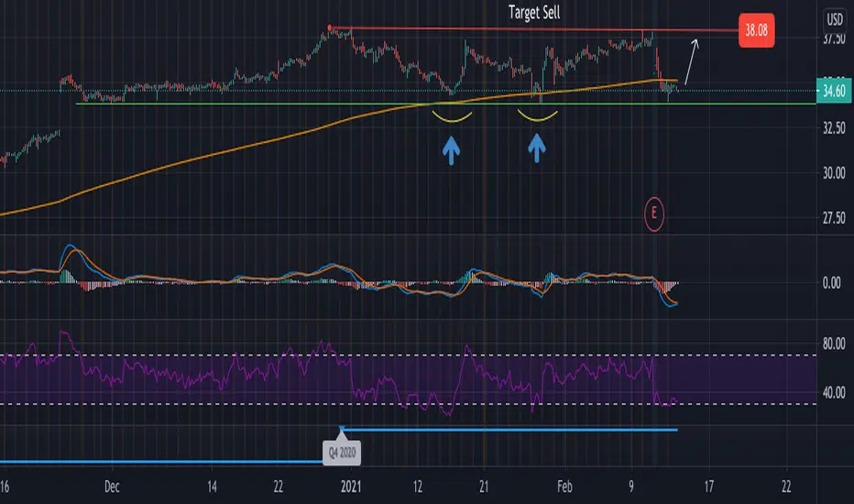Click the 30.00 price axis value
This screenshot has height=504, width=854.
(834, 173)
